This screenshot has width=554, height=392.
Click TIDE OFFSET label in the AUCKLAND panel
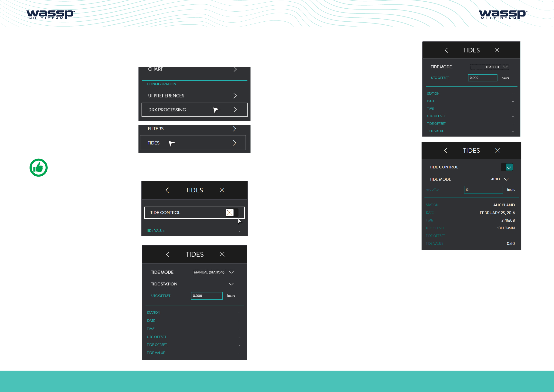pyautogui.click(x=435, y=236)
